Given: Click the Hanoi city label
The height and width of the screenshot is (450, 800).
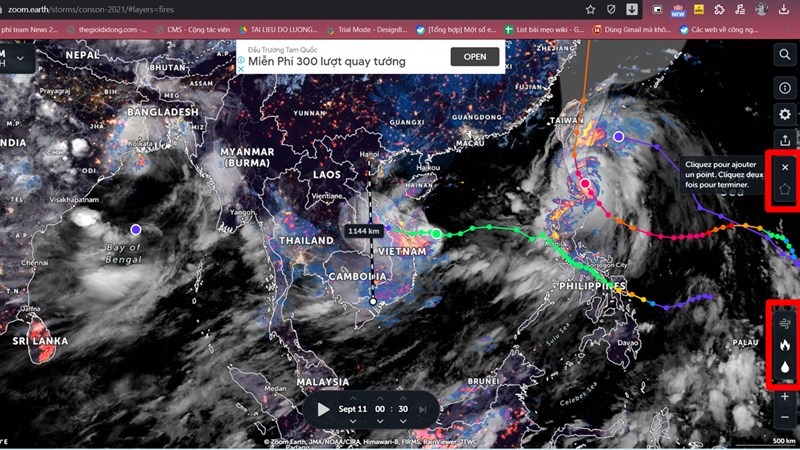Looking at the screenshot, I should click(369, 154).
